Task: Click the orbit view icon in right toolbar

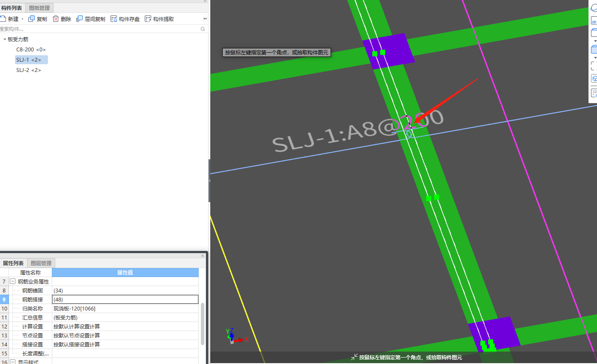Action: coord(594,8)
